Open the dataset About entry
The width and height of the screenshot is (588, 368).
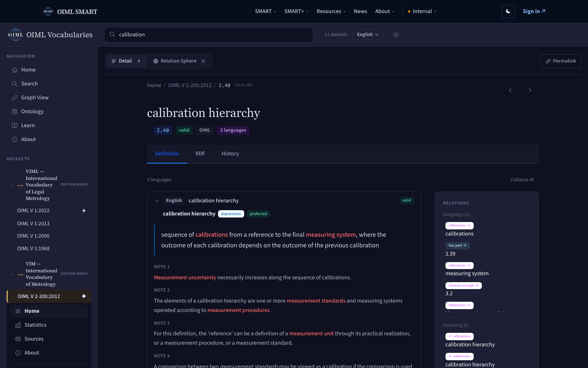click(x=49, y=353)
